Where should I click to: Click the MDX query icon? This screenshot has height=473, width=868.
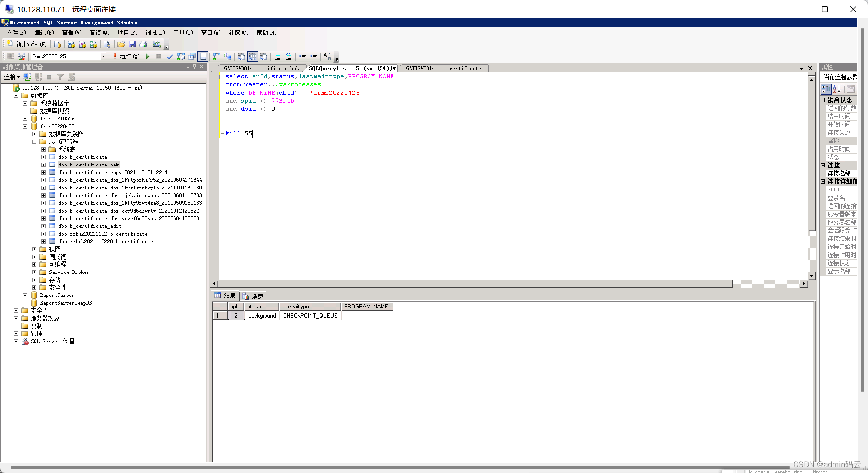(71, 44)
